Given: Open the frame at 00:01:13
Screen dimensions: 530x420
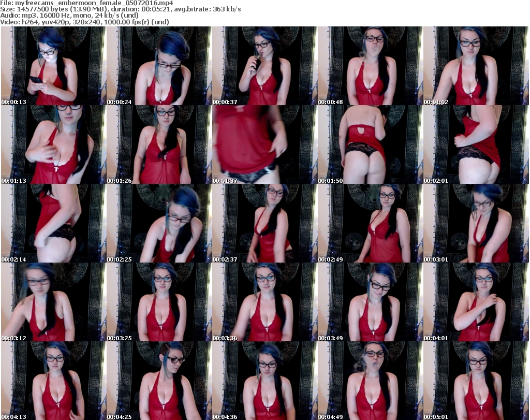Looking at the screenshot, I should (x=53, y=144).
